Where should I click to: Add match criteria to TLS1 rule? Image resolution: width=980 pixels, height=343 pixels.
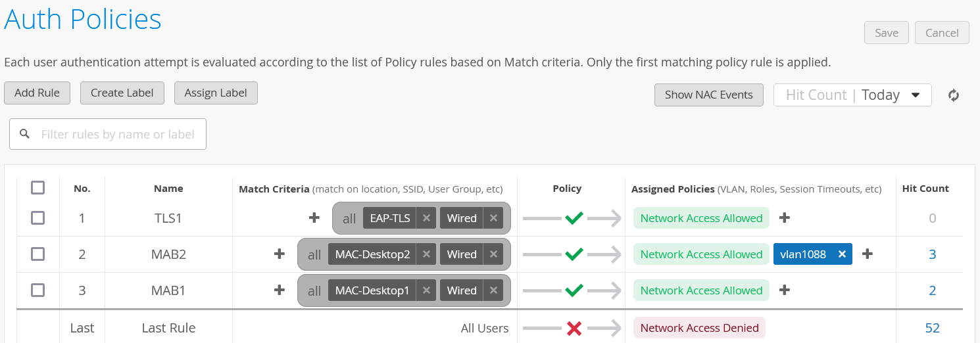(x=314, y=218)
